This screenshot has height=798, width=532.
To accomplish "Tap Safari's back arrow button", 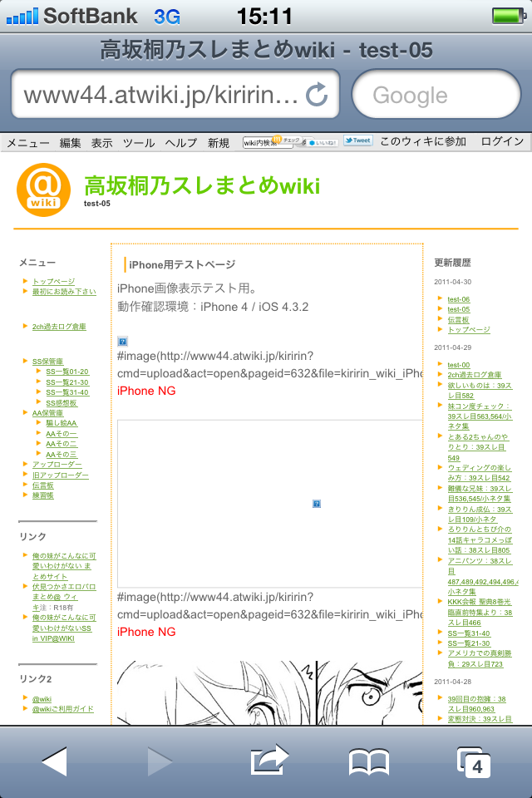I will click(55, 762).
